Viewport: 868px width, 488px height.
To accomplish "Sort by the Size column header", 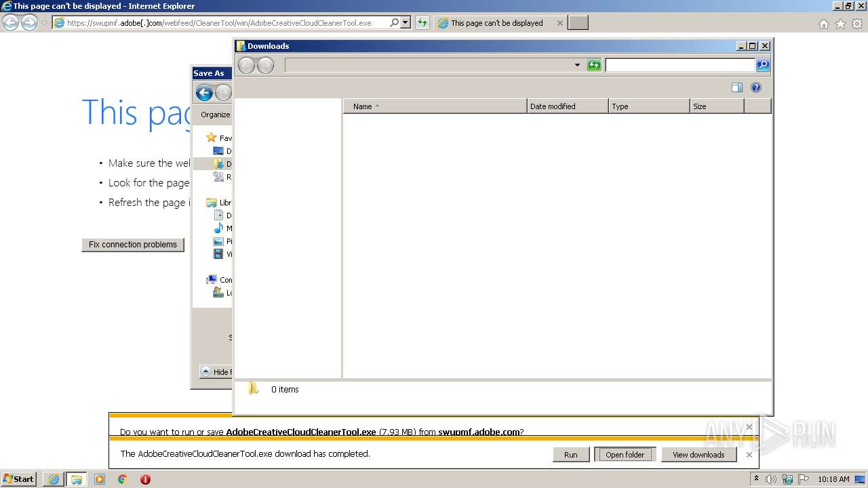I will 717,106.
